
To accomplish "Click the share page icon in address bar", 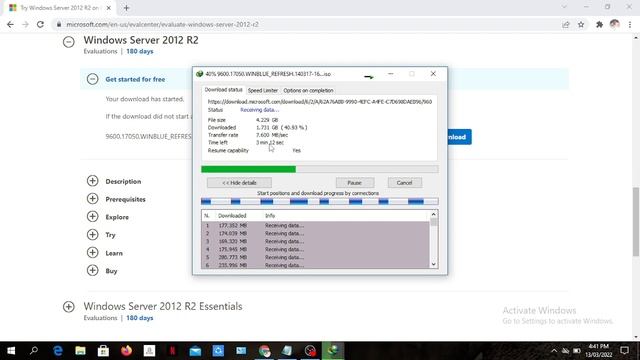I will coord(566,24).
